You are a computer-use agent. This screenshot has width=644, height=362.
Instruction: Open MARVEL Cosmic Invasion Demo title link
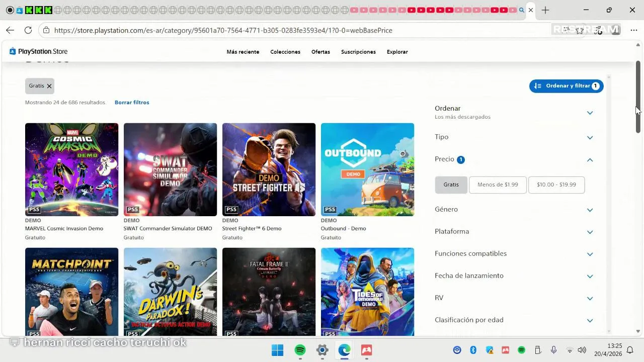pos(64,228)
